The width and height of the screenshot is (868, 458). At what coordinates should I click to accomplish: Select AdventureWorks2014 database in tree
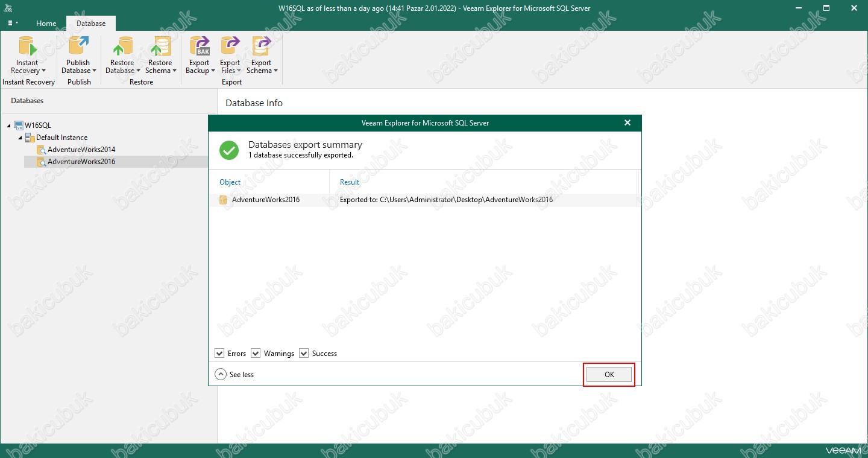[81, 150]
